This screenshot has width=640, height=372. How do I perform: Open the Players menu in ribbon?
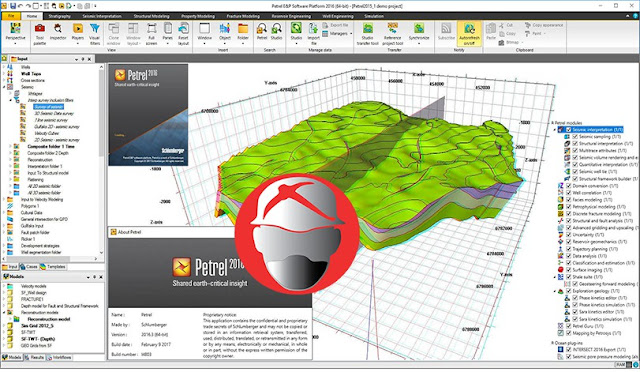click(78, 34)
